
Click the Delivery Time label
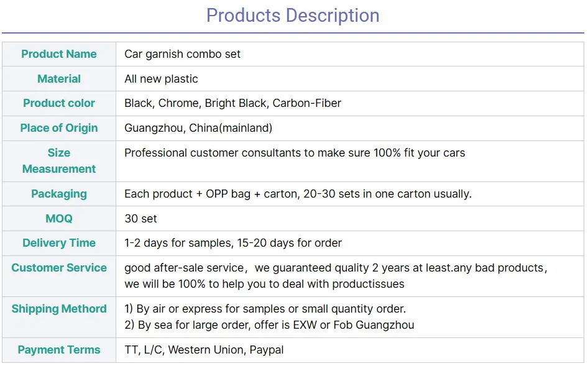pyautogui.click(x=59, y=243)
